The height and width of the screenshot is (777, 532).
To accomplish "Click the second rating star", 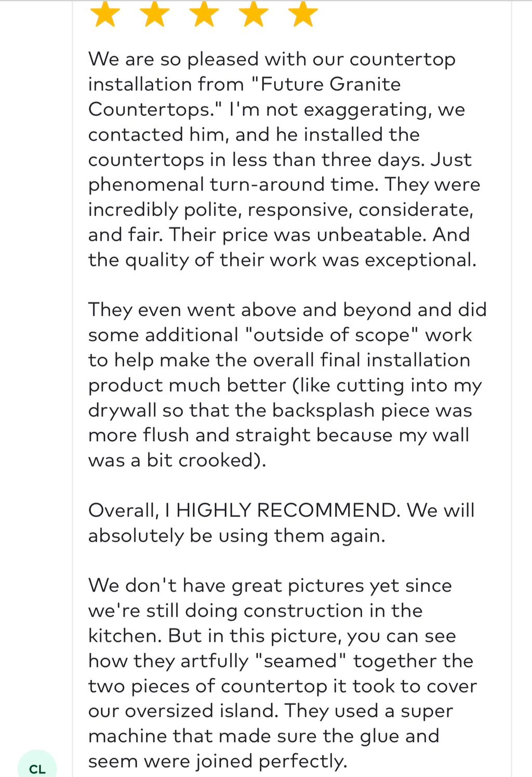I will (x=155, y=14).
